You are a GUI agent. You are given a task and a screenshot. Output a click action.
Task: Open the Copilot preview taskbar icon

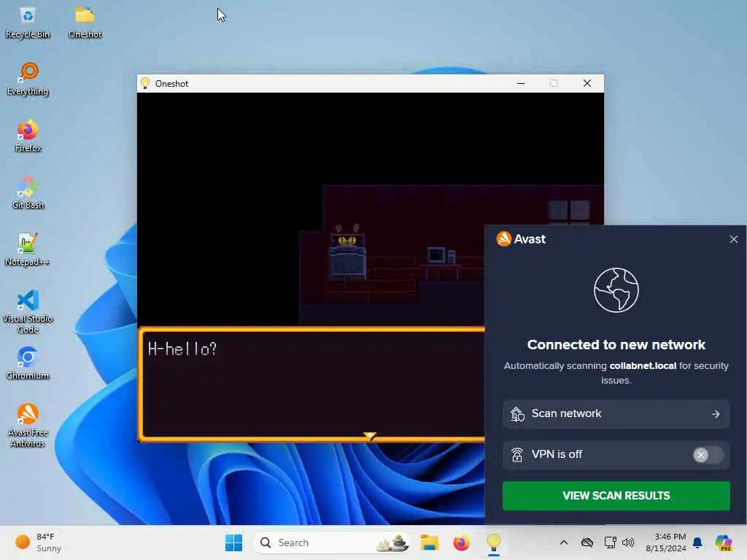tap(724, 542)
